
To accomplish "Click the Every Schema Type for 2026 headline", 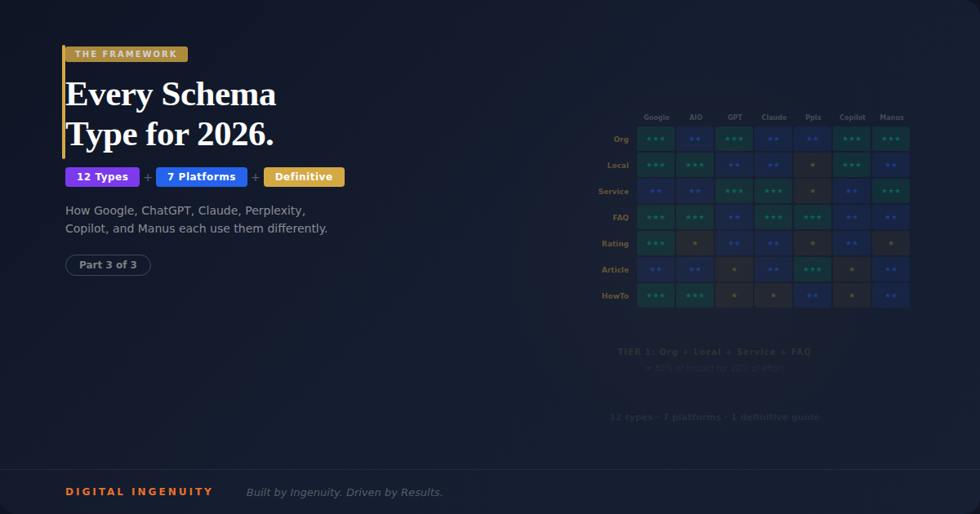I will 171,114.
